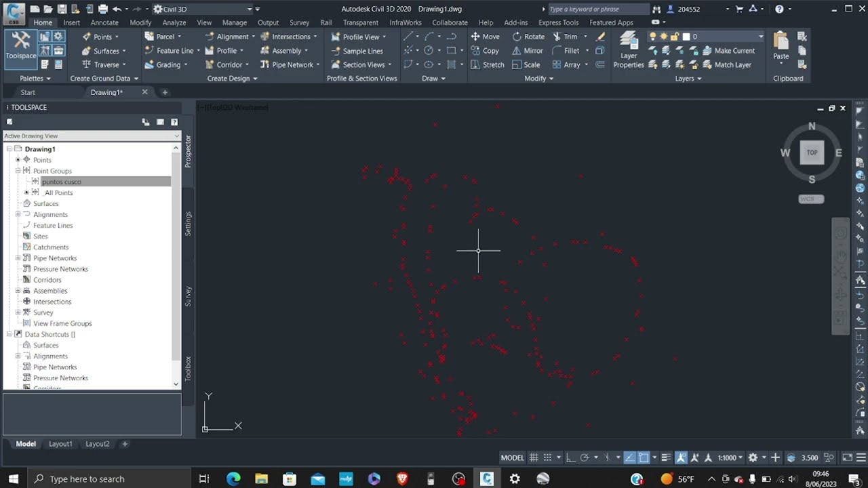Image resolution: width=868 pixels, height=488 pixels.
Task: Click the Match Layer button
Action: (727, 65)
